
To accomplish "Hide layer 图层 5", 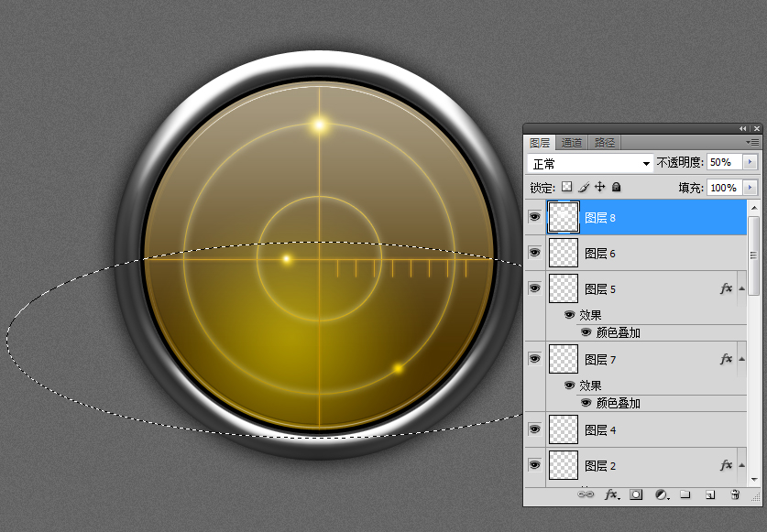I will [x=534, y=288].
